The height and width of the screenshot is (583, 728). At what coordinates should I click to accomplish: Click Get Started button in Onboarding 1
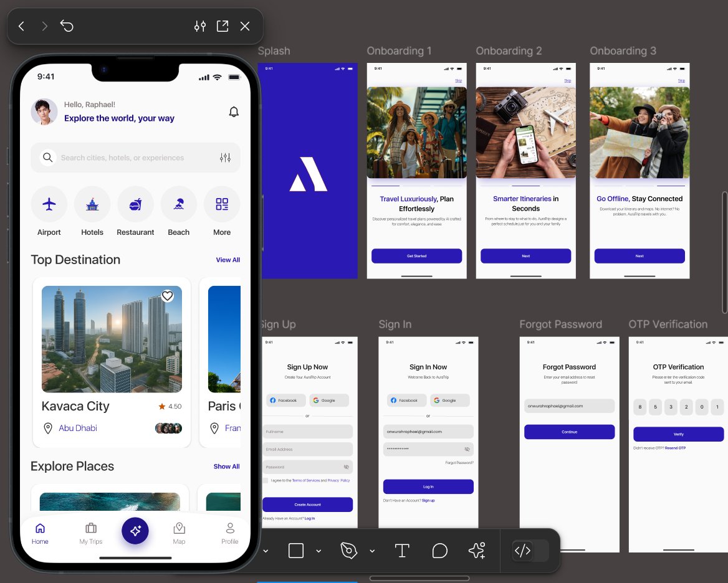coord(417,256)
